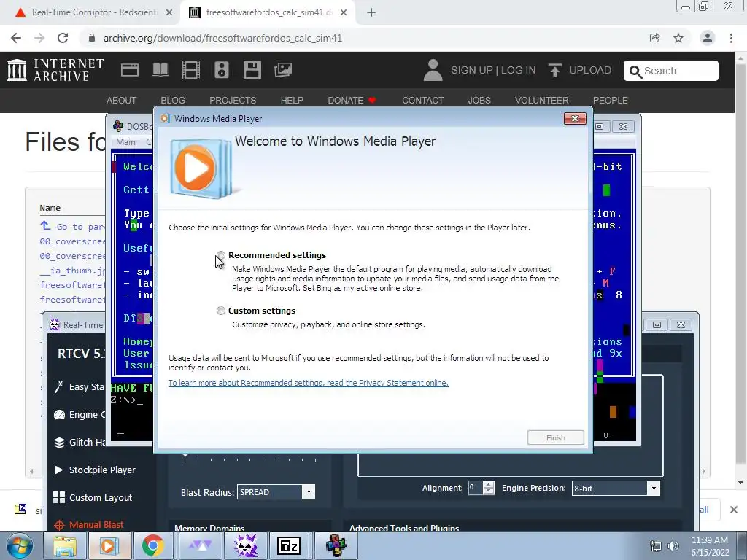Click the LOG IN link
This screenshot has height=560, width=747.
pos(519,71)
